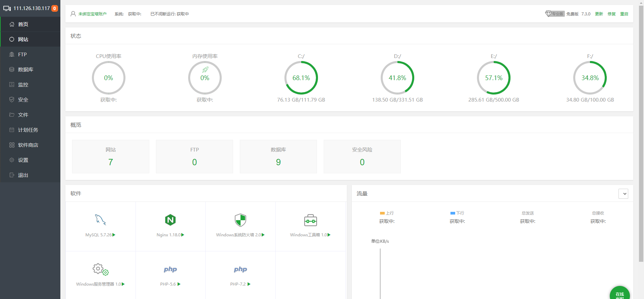This screenshot has width=644, height=299.
Task: Open the 安全风险 overview card showing 0
Action: [x=362, y=157]
